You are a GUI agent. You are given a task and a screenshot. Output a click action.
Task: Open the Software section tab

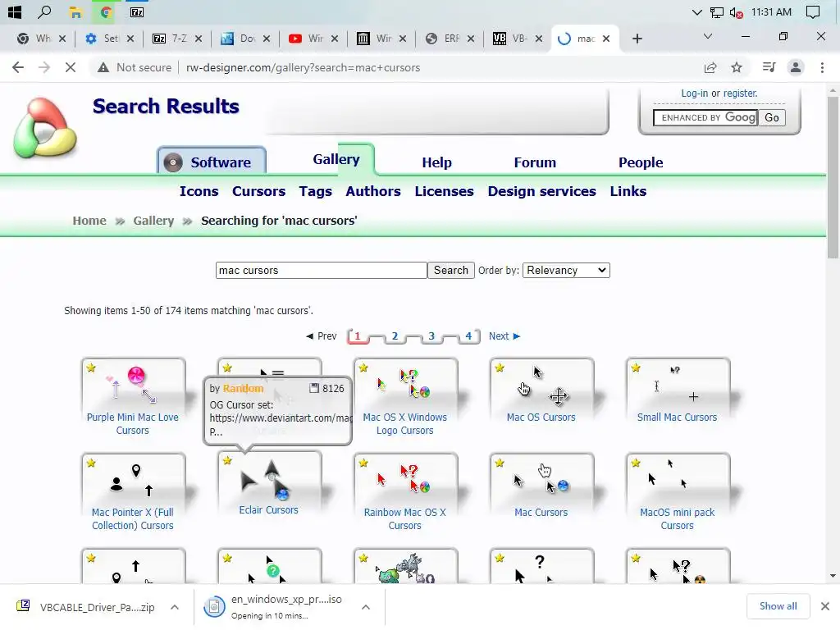[x=212, y=162]
